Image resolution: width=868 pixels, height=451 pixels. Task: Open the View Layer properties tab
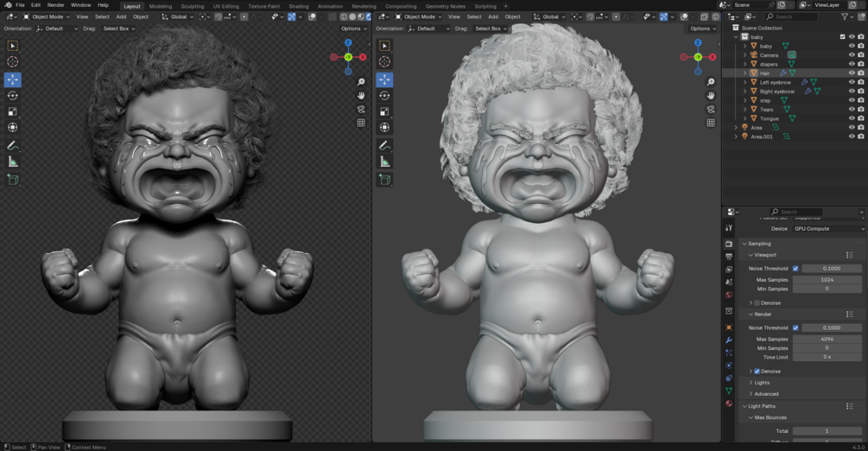[x=729, y=270]
